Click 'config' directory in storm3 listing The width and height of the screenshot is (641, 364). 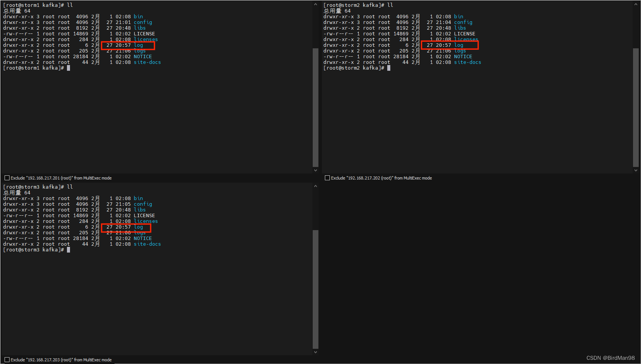point(143,204)
